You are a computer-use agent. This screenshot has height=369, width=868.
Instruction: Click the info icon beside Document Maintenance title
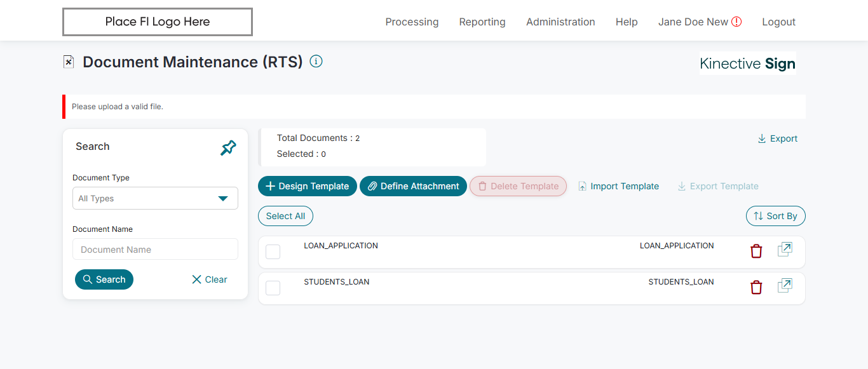tap(316, 62)
